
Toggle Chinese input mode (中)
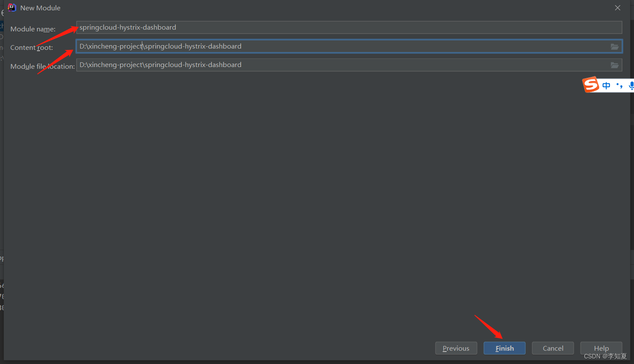606,86
